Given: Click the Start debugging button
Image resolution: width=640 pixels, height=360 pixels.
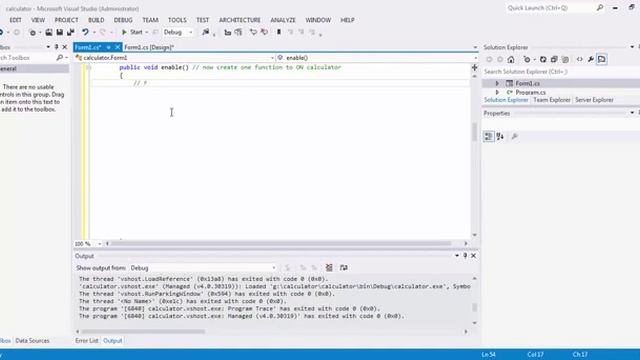Looking at the screenshot, I should (x=132, y=32).
